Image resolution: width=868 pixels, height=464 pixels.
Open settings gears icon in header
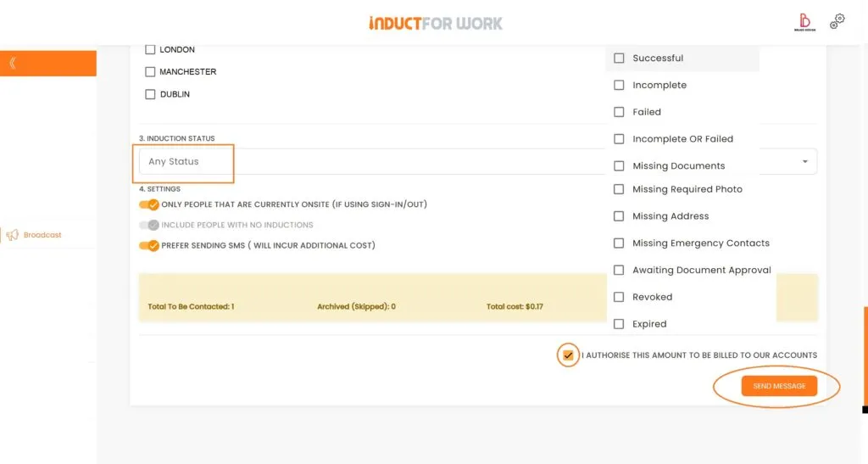click(837, 22)
